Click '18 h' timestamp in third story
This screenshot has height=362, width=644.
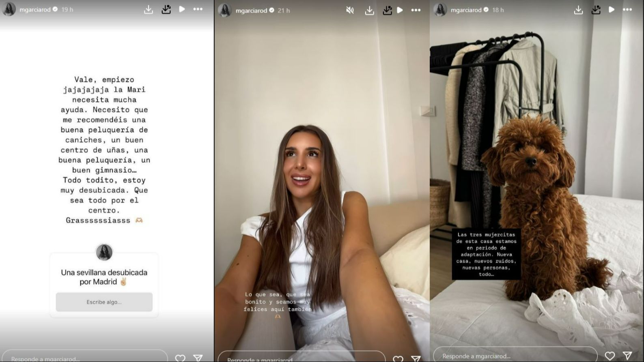point(498,10)
